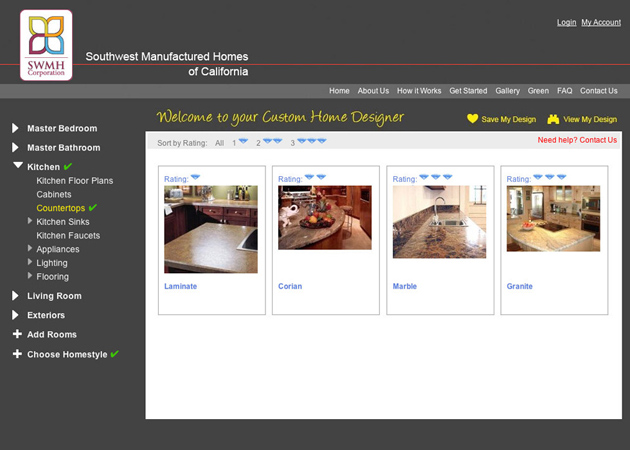The width and height of the screenshot is (630, 450).
Task: Click green checkmark next to Kitchen
Action: (x=68, y=166)
